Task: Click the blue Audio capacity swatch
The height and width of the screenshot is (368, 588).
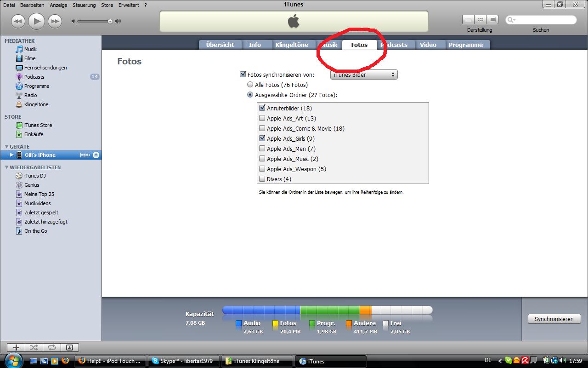Action: coord(238,323)
